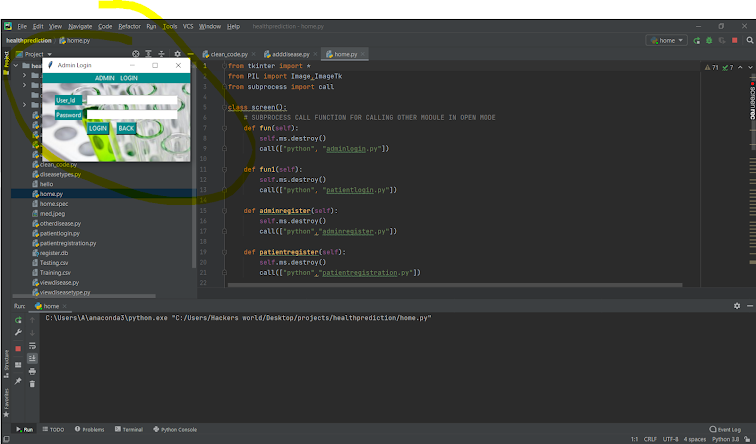756x444 pixels.
Task: Change CRLF line separator in status bar
Action: point(650,439)
